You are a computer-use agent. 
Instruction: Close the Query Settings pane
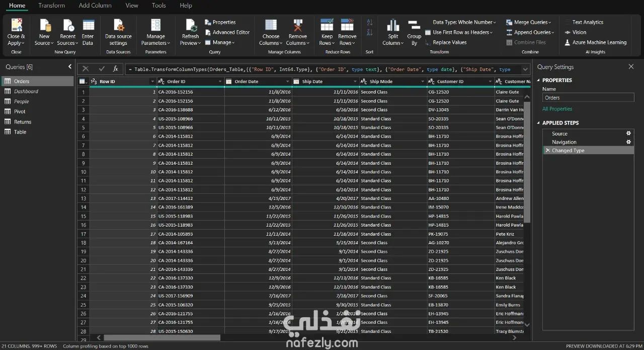tap(631, 66)
